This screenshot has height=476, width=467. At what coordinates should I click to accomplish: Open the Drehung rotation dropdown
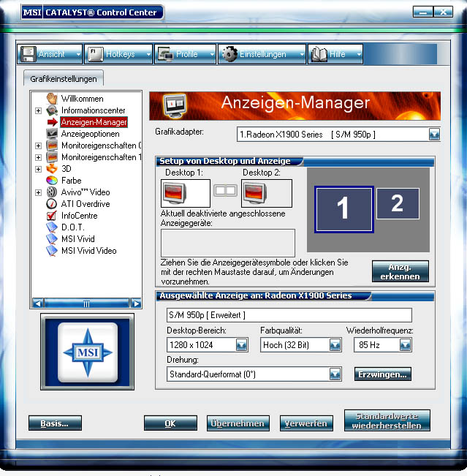tap(335, 374)
